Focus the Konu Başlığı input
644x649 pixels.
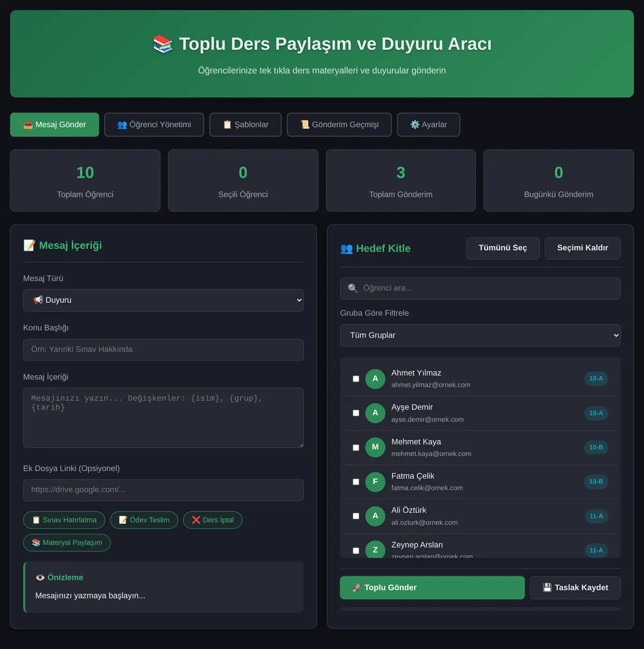(x=163, y=350)
